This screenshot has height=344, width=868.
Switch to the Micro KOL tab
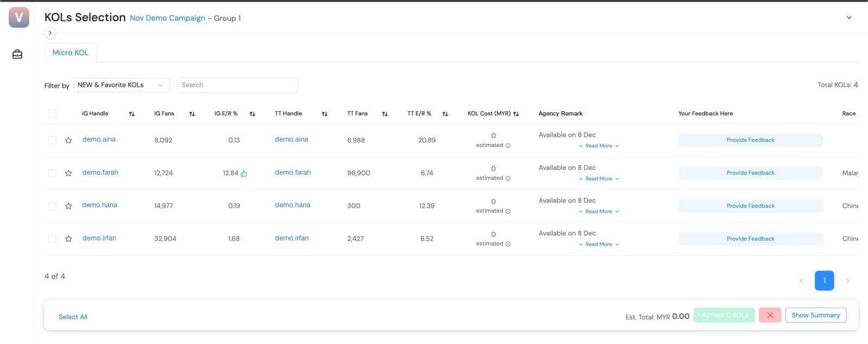pos(71,53)
